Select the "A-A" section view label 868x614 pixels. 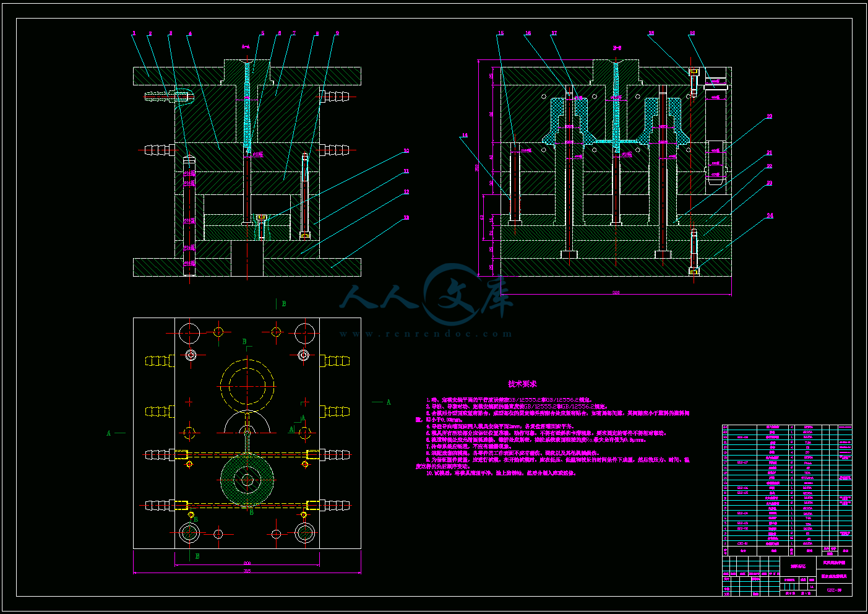246,46
